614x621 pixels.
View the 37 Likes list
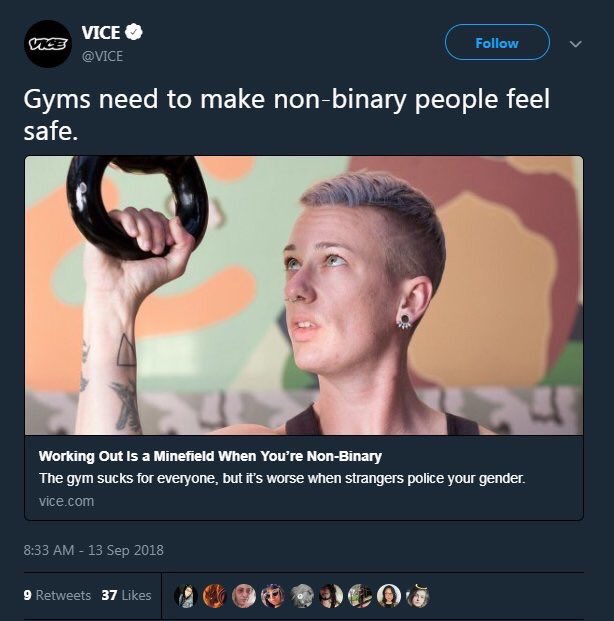tap(126, 595)
